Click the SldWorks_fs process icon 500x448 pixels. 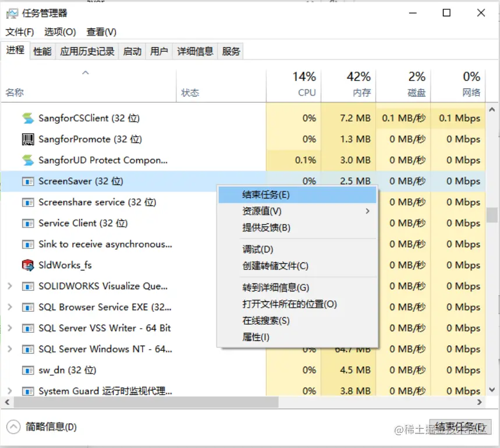[x=28, y=265]
